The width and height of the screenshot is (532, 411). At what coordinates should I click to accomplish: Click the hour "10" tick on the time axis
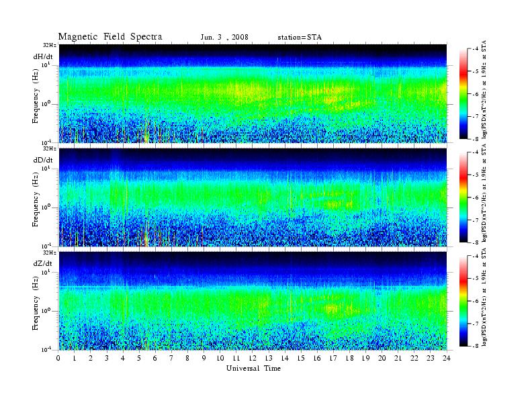click(x=220, y=358)
